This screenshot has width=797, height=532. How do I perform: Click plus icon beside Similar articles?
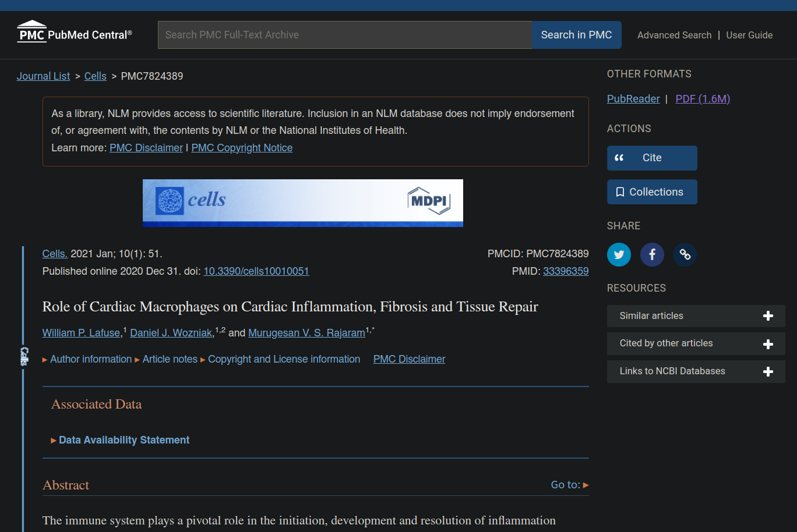pyautogui.click(x=768, y=316)
